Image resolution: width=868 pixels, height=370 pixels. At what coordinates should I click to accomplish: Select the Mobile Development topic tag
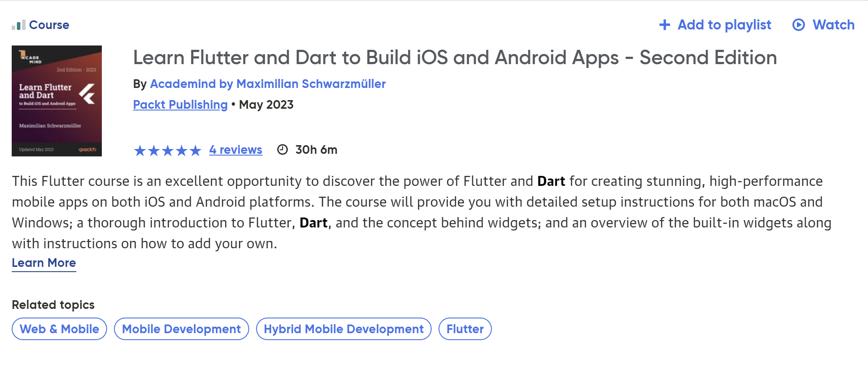pos(182,329)
